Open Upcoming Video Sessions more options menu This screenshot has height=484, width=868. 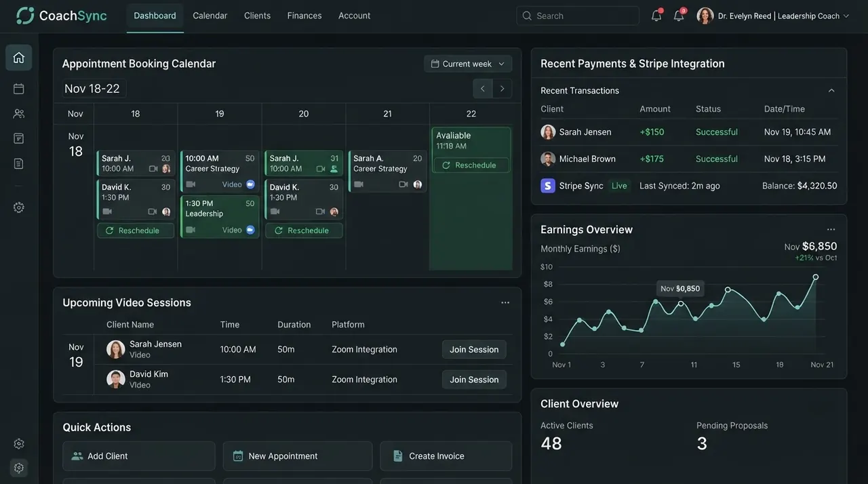[x=505, y=303]
